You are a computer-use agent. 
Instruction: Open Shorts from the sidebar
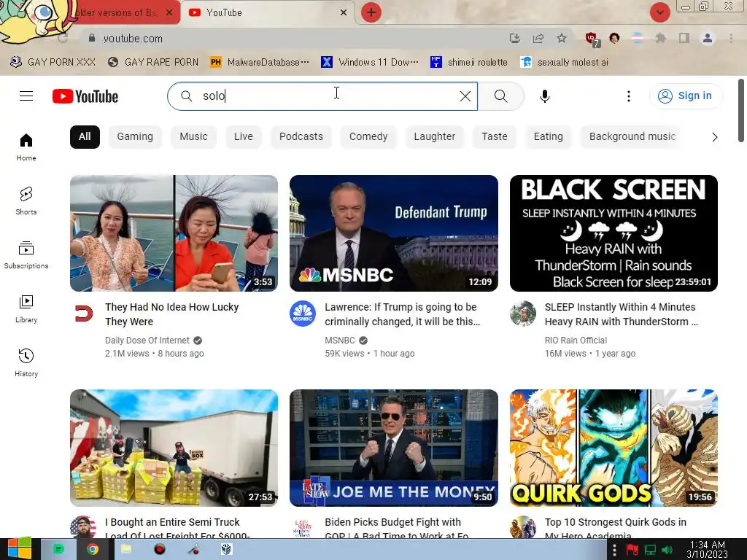[26, 201]
